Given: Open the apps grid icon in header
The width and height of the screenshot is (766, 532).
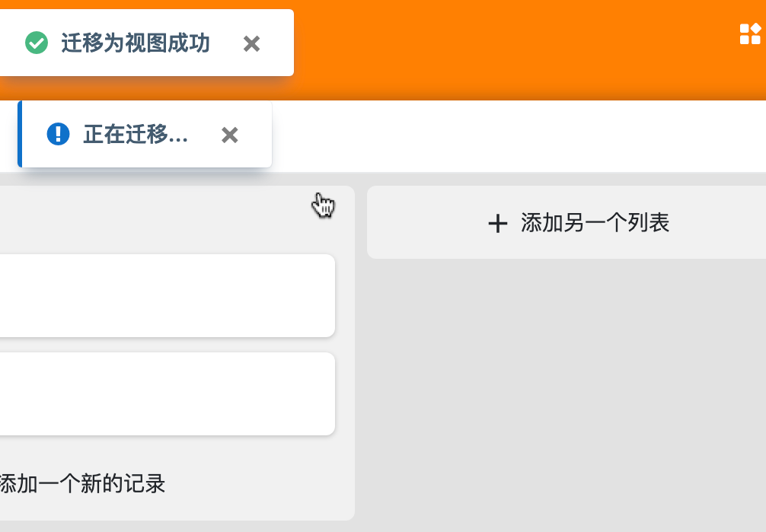Looking at the screenshot, I should pyautogui.click(x=750, y=34).
